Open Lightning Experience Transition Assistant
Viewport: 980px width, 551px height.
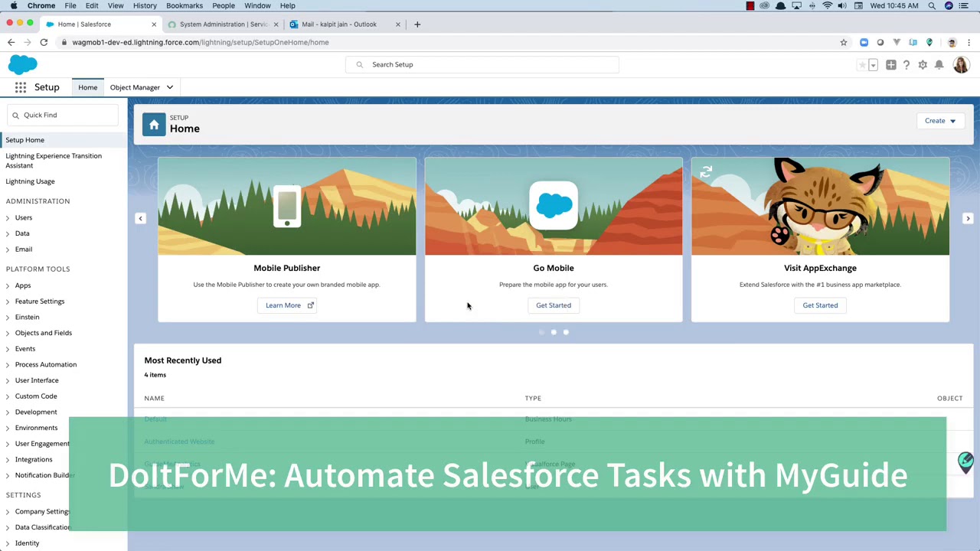pos(54,161)
